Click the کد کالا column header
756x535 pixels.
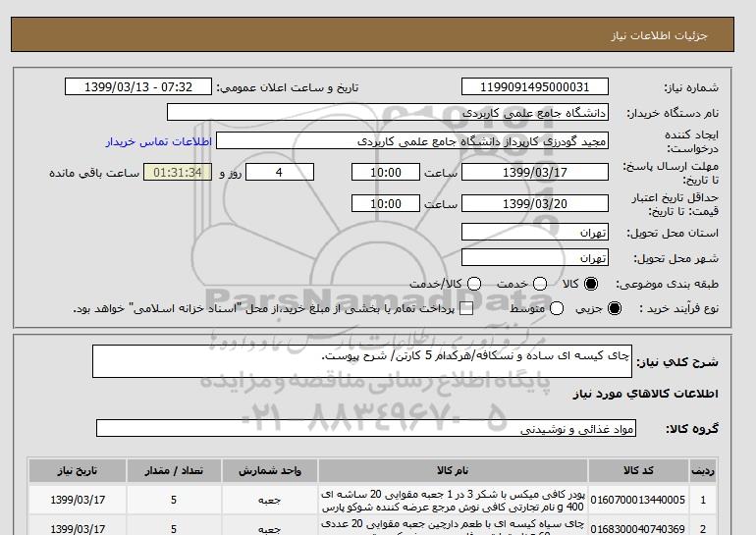638,471
